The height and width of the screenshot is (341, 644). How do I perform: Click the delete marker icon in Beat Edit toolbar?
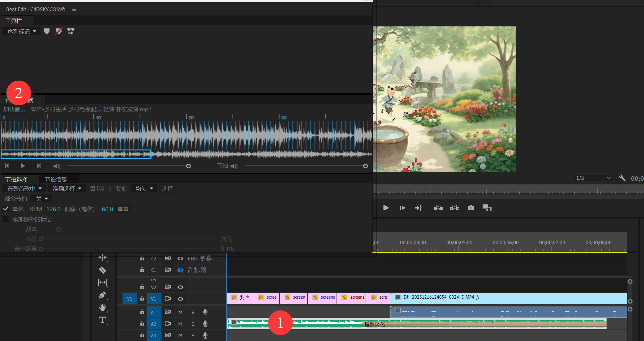click(x=58, y=32)
